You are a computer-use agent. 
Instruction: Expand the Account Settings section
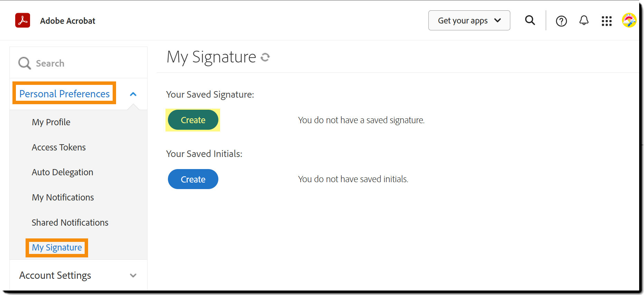coord(133,275)
